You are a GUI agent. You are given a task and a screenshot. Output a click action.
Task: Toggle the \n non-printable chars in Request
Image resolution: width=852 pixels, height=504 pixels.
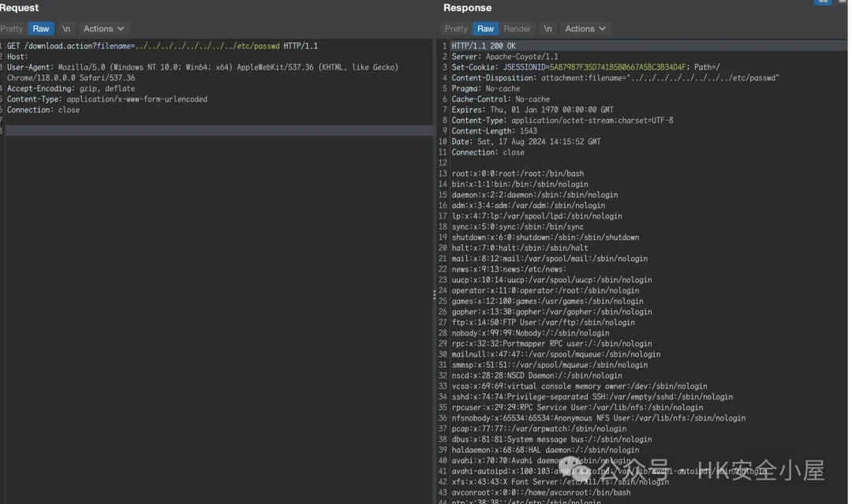click(65, 28)
